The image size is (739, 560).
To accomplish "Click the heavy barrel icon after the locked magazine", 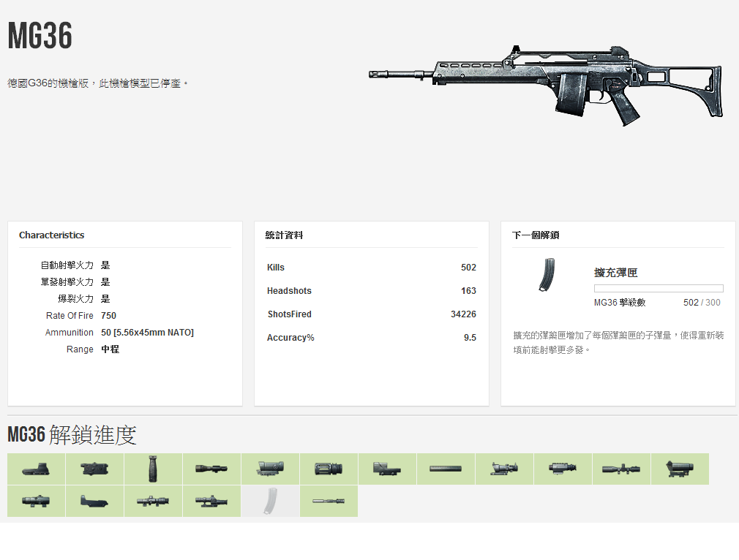I will pyautogui.click(x=329, y=501).
